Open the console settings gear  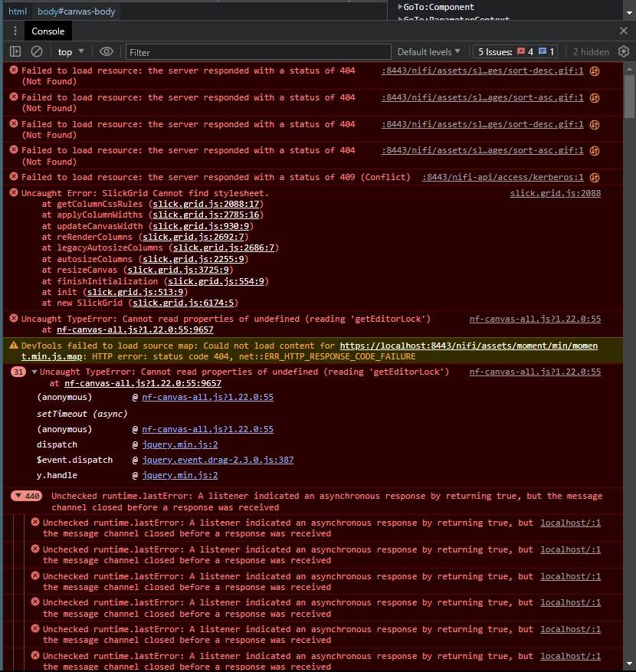(x=624, y=52)
